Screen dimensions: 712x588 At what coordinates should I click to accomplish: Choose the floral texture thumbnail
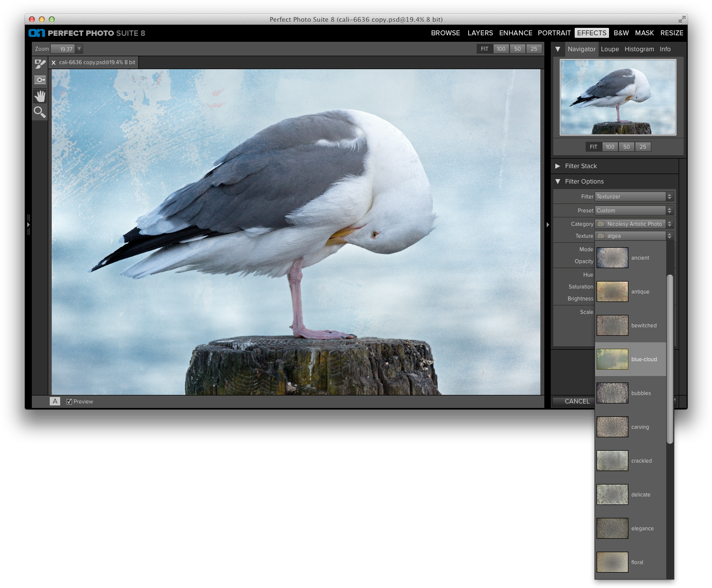[612, 562]
